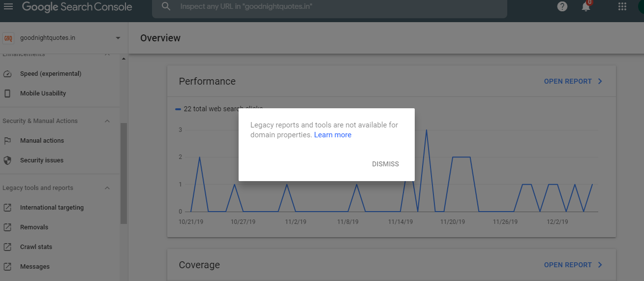Click the sidebar scroll up arrow
Screen dimensions: 644x281
tap(123, 59)
